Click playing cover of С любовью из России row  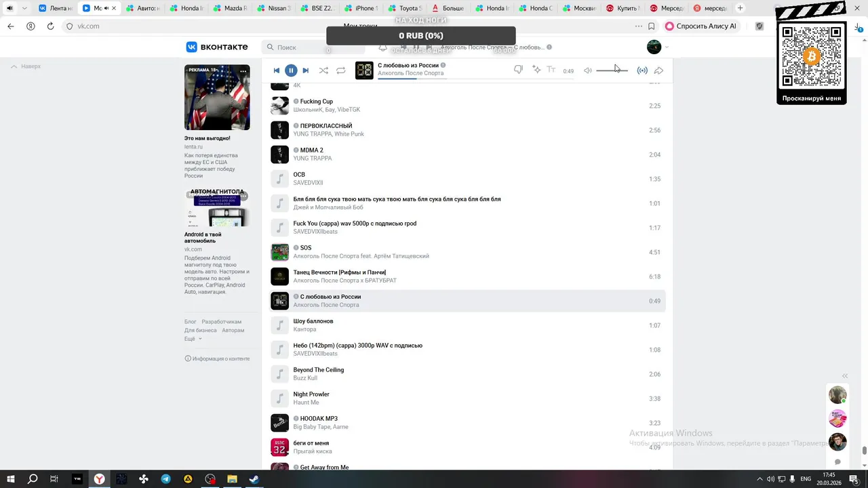[280, 301]
